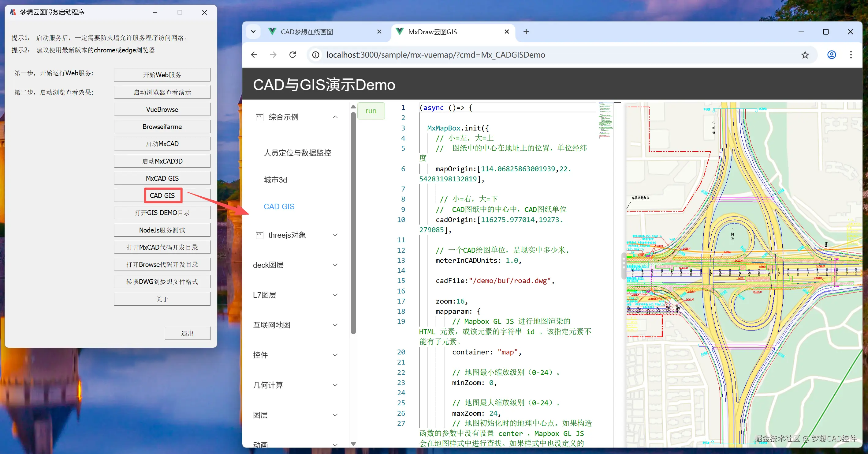Bookmark page with star icon
Viewport: 868px width, 454px height.
[805, 55]
